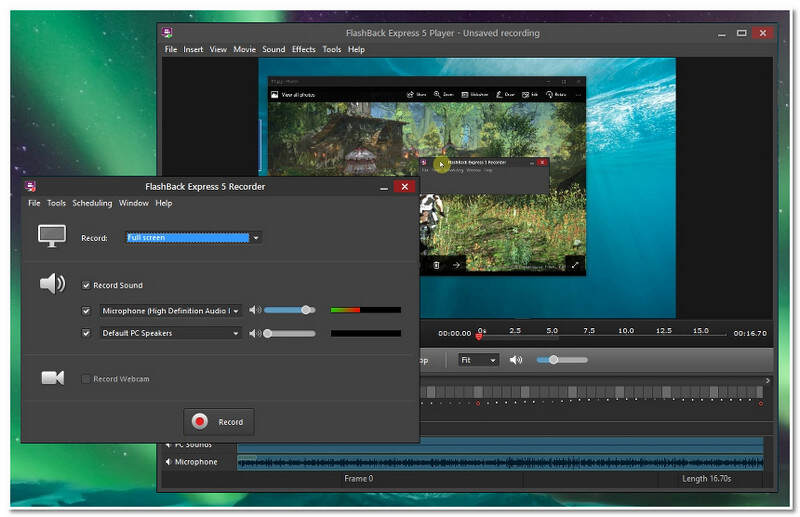Toggle the checkbox beside Default PC Speakers
The height and width of the screenshot is (517, 800).
(87, 333)
